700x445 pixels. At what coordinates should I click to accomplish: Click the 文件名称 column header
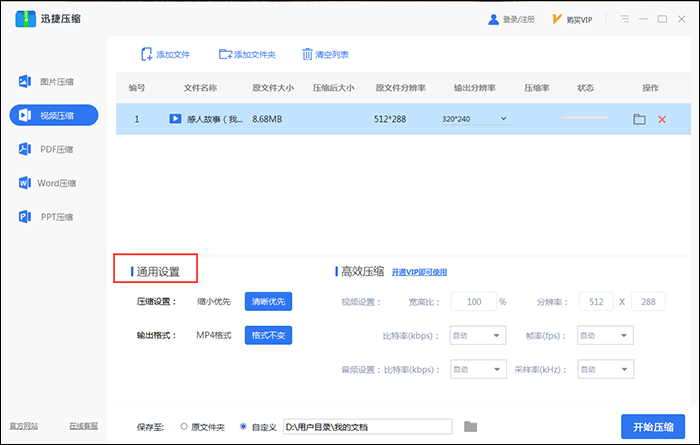pyautogui.click(x=200, y=88)
